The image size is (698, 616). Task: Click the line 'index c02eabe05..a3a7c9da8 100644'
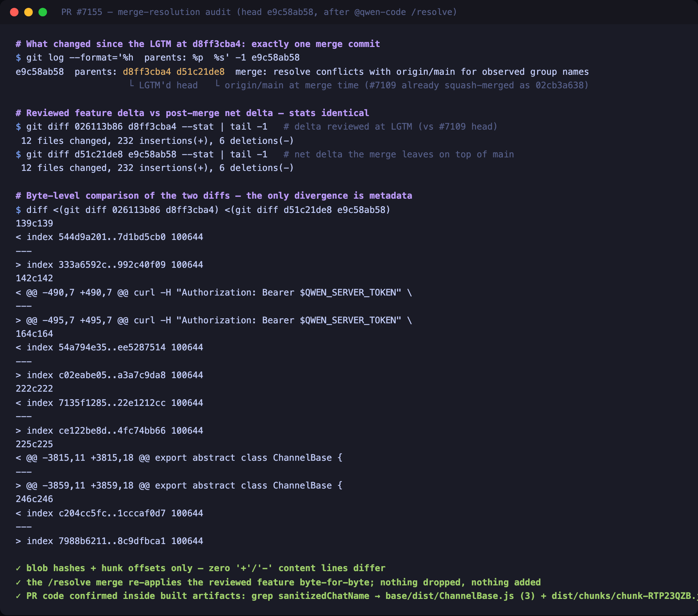(109, 375)
